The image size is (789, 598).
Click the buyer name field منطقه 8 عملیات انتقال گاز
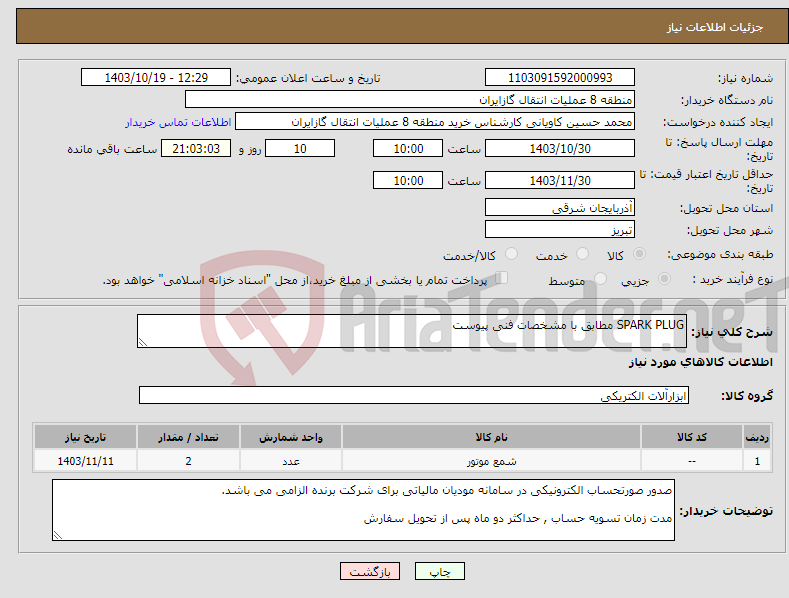pyautogui.click(x=410, y=100)
